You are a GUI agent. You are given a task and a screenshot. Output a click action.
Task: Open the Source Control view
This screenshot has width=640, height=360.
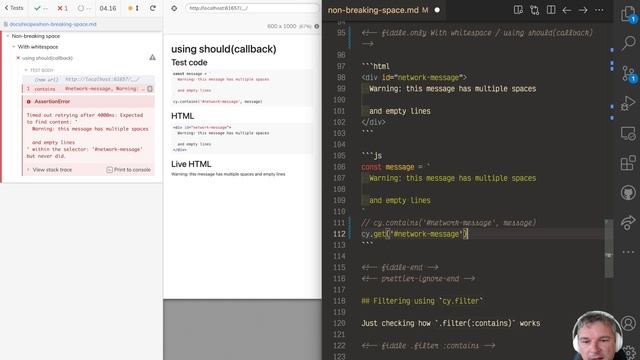tap(629, 74)
